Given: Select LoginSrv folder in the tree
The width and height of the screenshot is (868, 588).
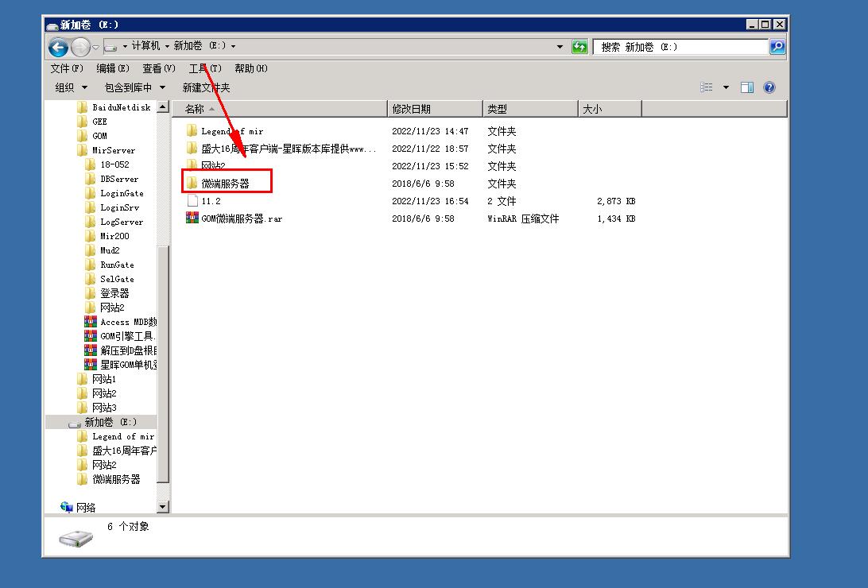Looking at the screenshot, I should (x=112, y=207).
